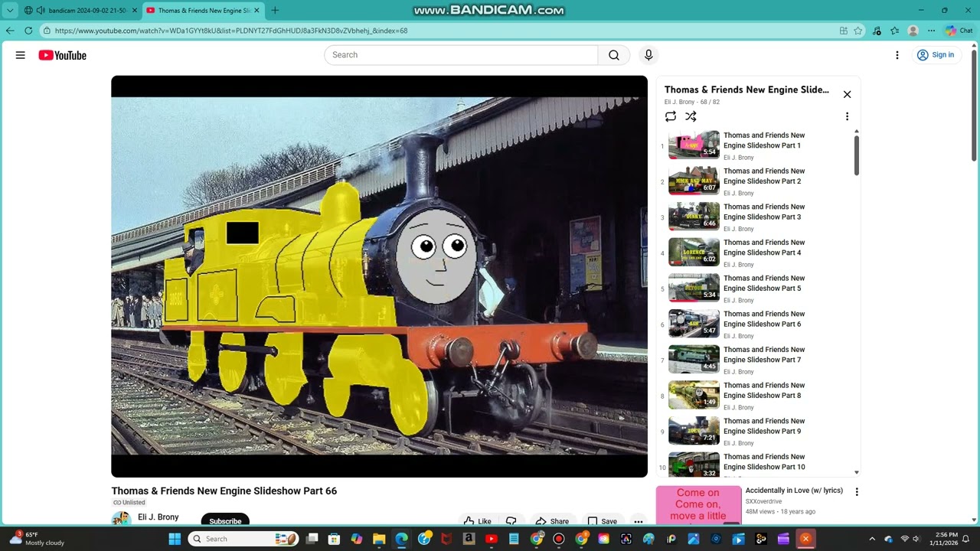Open File Explorer from taskbar

click(x=379, y=539)
